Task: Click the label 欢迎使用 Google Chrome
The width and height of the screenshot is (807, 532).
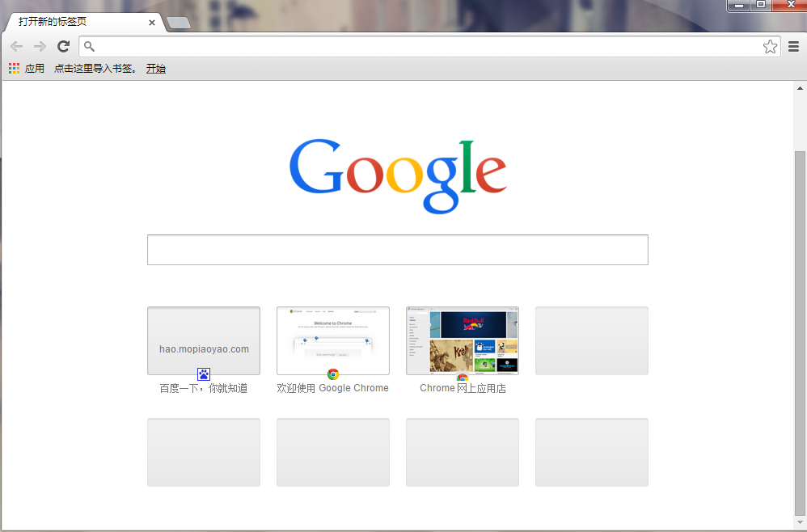Action: 332,388
